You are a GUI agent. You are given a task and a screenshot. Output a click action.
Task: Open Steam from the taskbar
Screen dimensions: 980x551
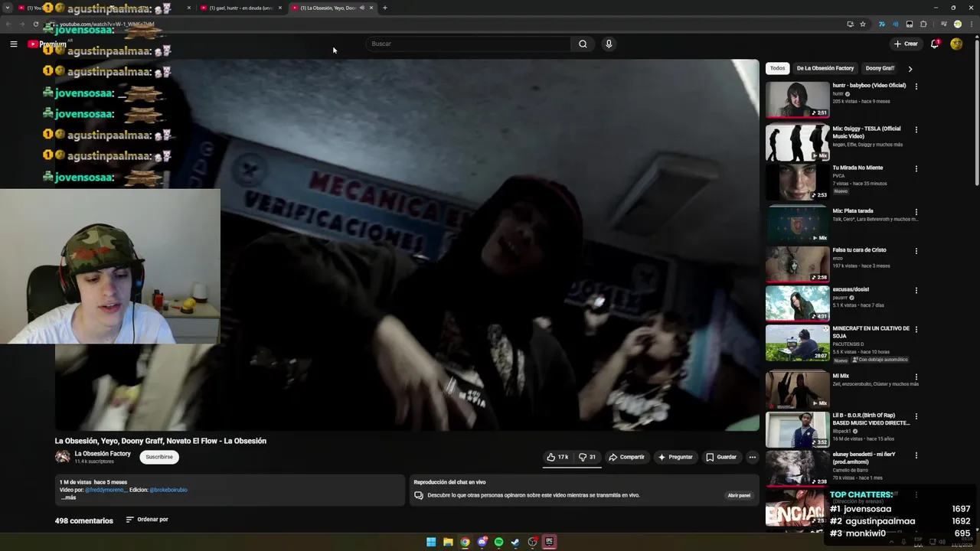click(x=515, y=542)
